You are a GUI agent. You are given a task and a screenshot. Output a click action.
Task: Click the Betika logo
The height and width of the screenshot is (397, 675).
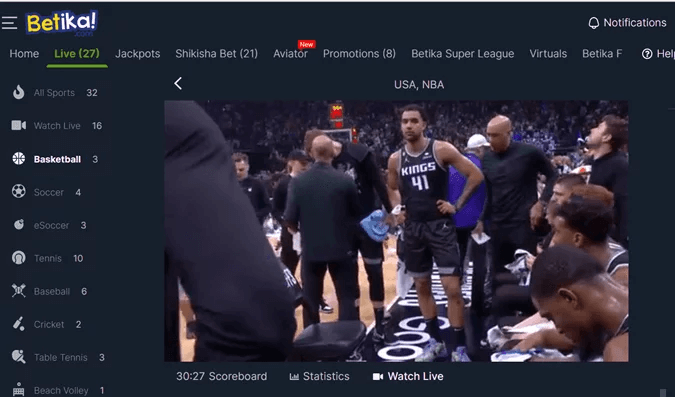point(62,22)
